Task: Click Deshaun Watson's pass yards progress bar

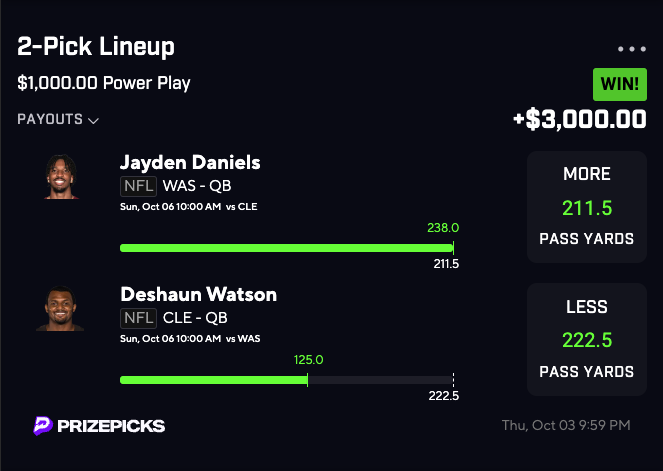Action: pos(286,380)
